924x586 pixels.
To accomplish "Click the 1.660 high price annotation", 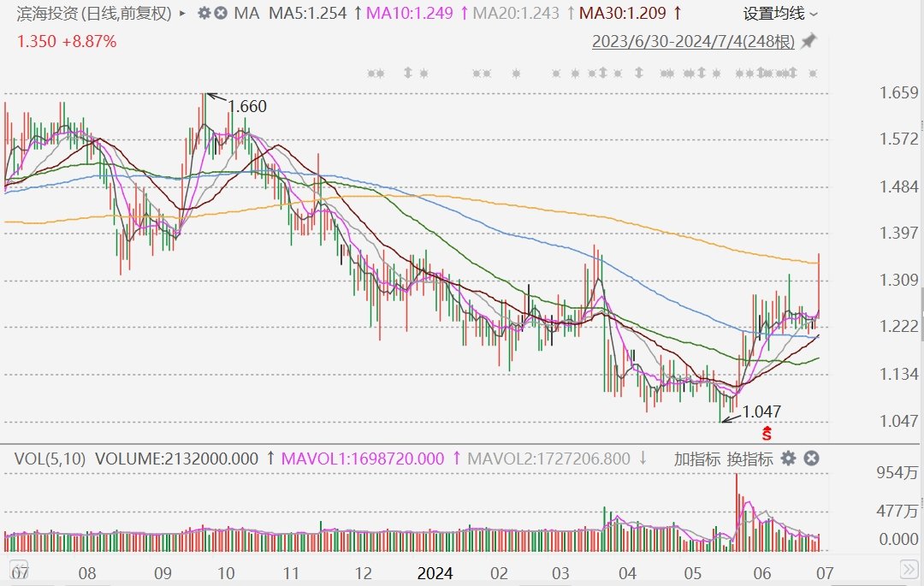I will pos(247,107).
